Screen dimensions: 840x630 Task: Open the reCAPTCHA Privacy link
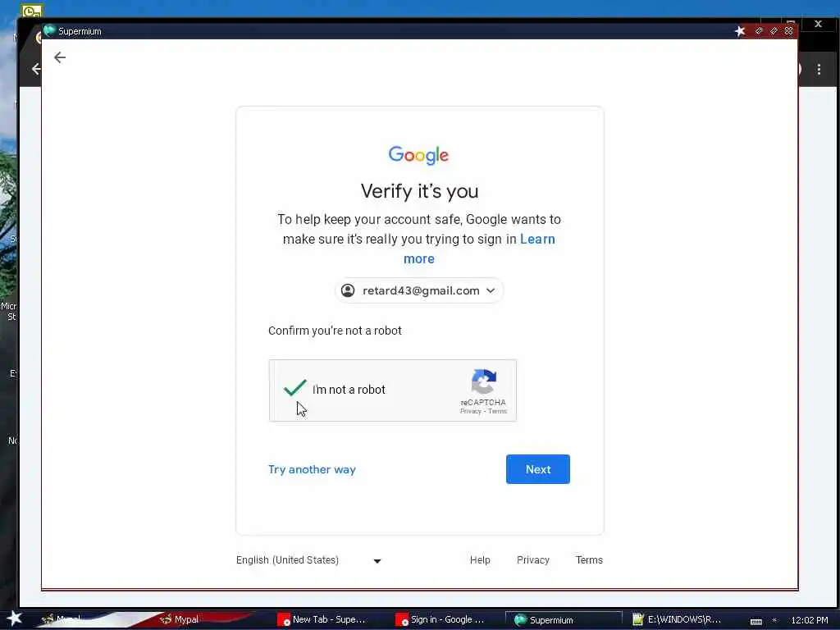[x=470, y=412]
